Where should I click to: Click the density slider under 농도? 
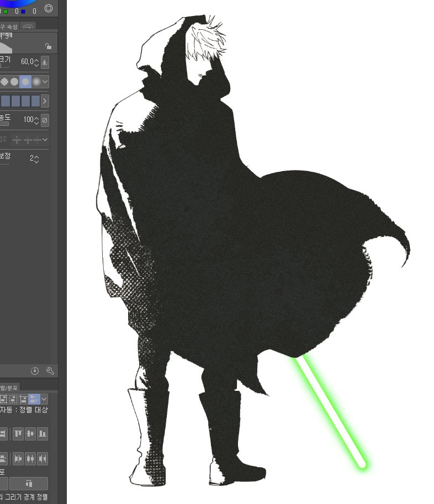coord(4,124)
